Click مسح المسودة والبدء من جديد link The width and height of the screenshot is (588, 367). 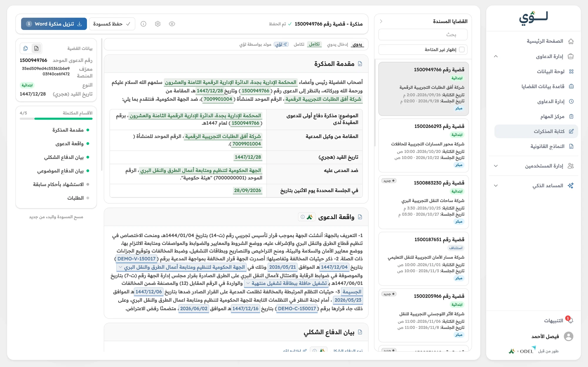(56, 217)
